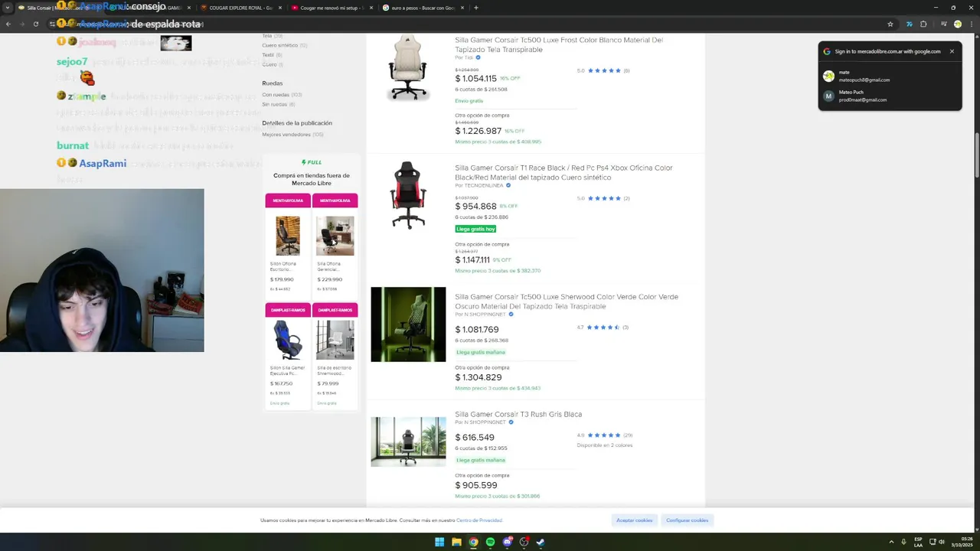Open a new browser tab

pyautogui.click(x=476, y=8)
